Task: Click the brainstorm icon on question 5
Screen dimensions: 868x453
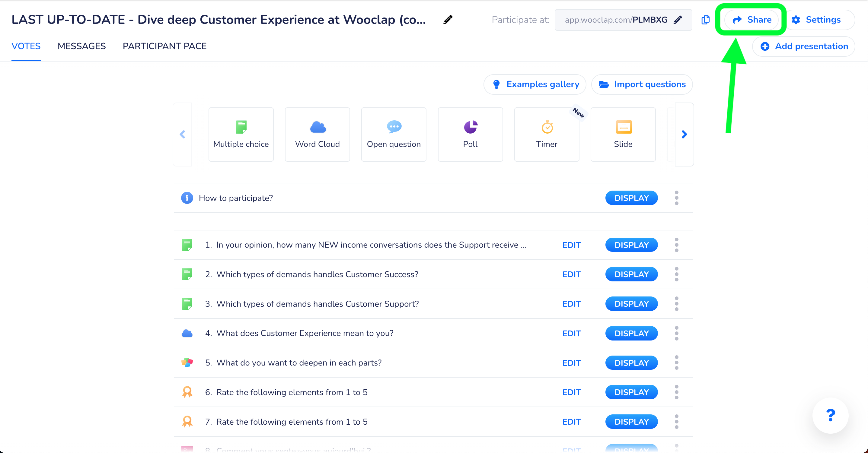Action: (x=187, y=363)
